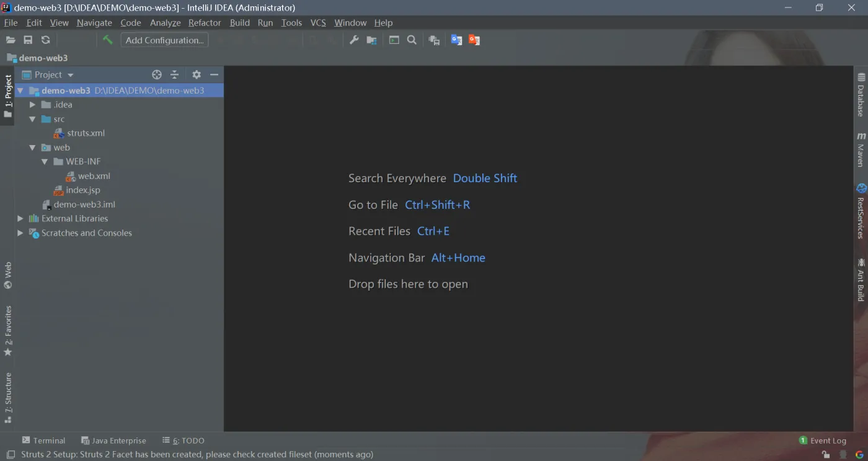Image resolution: width=868 pixels, height=461 pixels.
Task: Open Settings with the wrench icon
Action: (354, 40)
